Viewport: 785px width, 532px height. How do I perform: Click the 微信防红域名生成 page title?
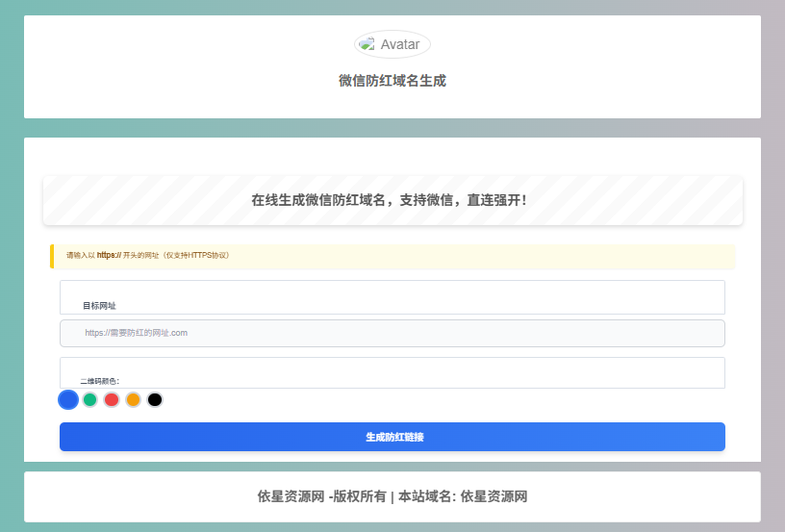pyautogui.click(x=392, y=81)
